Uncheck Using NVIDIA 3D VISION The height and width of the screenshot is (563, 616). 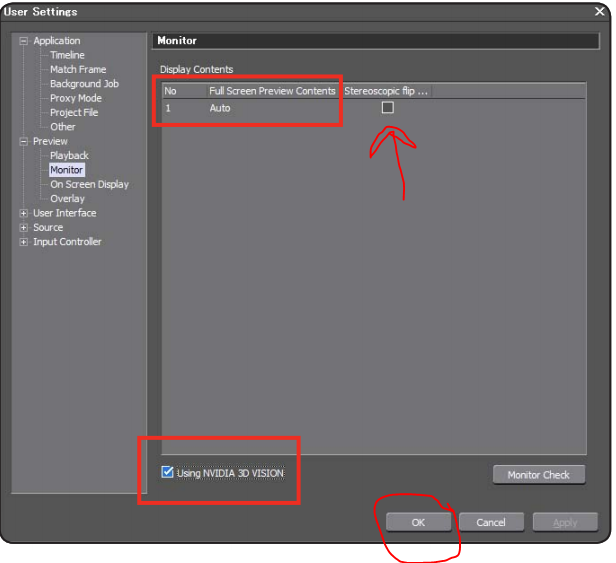167,472
